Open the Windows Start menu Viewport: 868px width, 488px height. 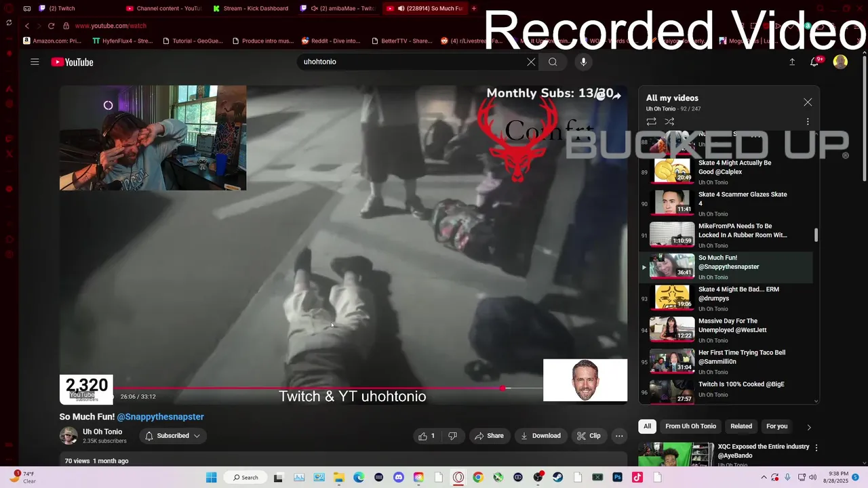(211, 477)
